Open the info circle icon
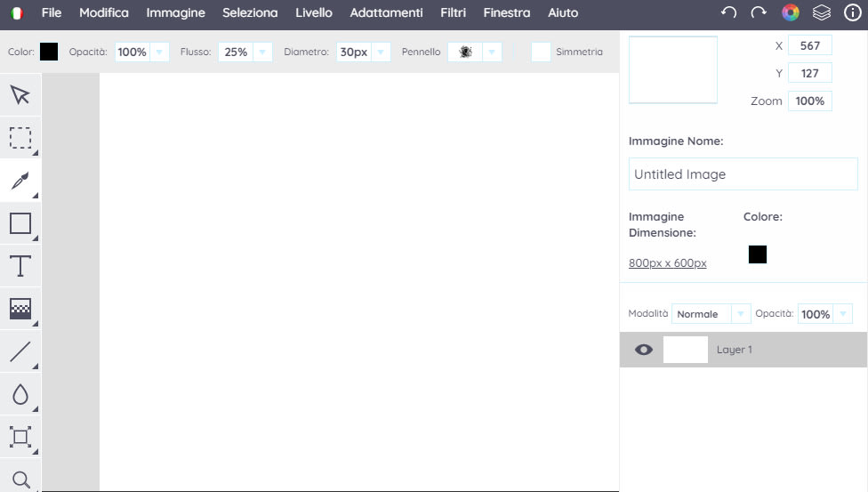This screenshot has height=492, width=868. (853, 12)
